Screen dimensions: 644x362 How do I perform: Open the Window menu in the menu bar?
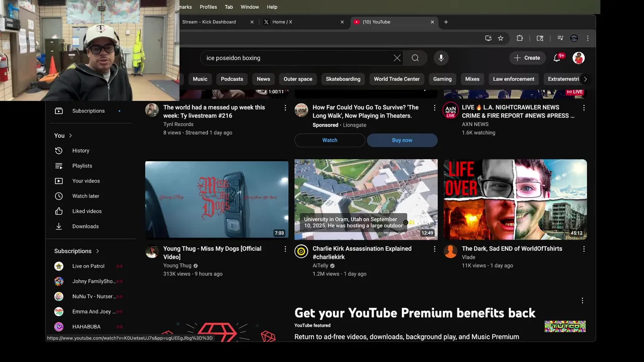point(250,7)
